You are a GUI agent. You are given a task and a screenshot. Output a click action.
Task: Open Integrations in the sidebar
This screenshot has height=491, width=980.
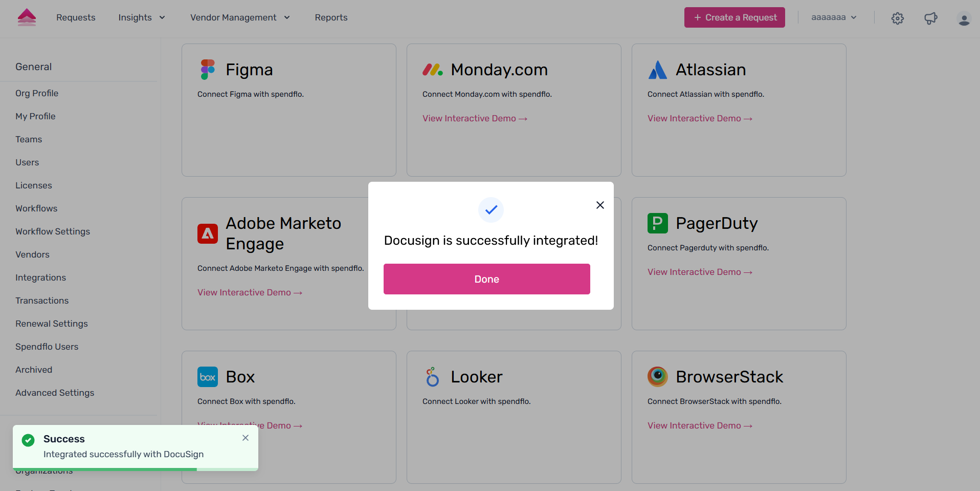point(40,277)
